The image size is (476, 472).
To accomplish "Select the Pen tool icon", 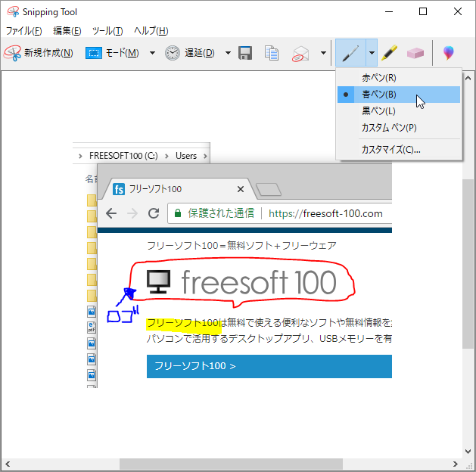I will (x=350, y=53).
